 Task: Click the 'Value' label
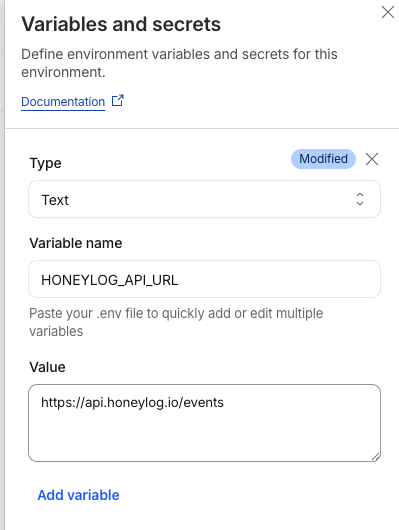click(47, 367)
